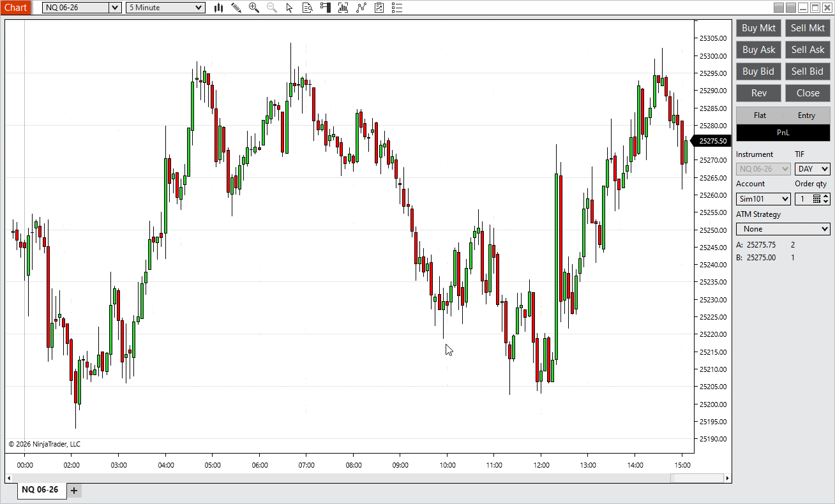Screen dimensions: 835x504
Task: Open the order quantity calculator icon
Action: [816, 199]
